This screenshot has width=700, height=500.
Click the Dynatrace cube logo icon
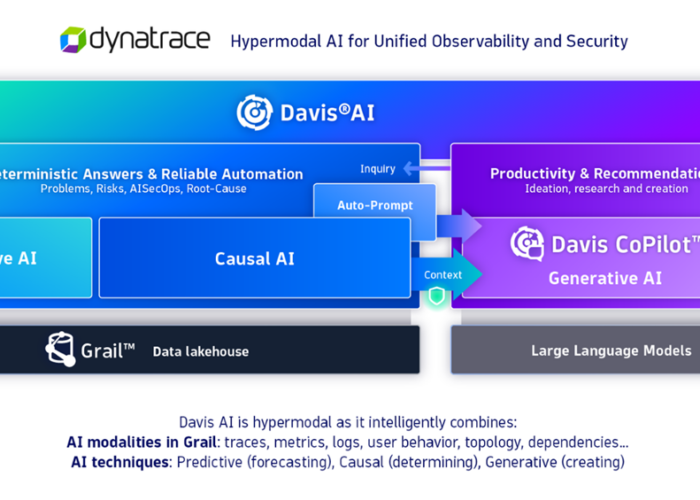(x=73, y=39)
